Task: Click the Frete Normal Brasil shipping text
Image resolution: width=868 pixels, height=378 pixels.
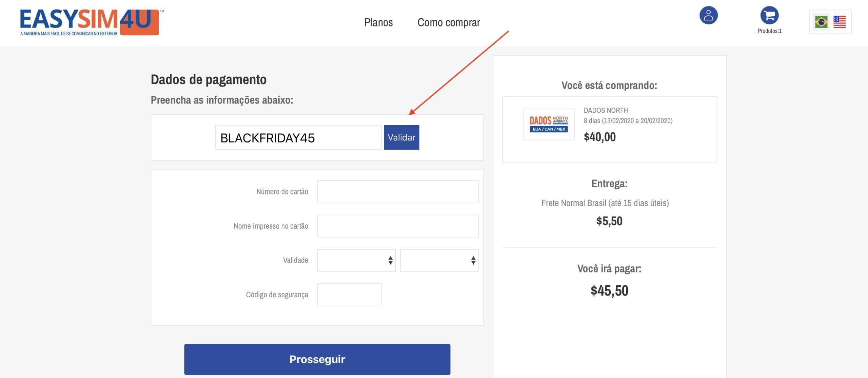Action: (x=605, y=203)
